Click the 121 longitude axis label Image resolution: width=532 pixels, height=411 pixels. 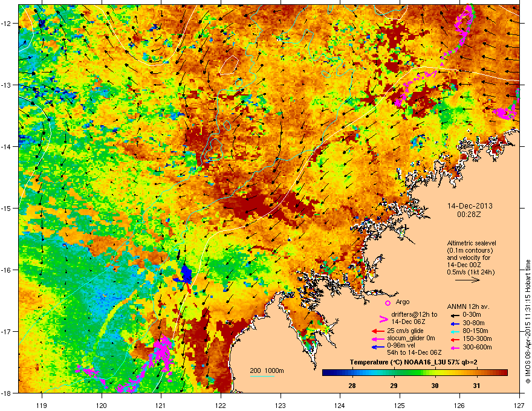coord(161,405)
